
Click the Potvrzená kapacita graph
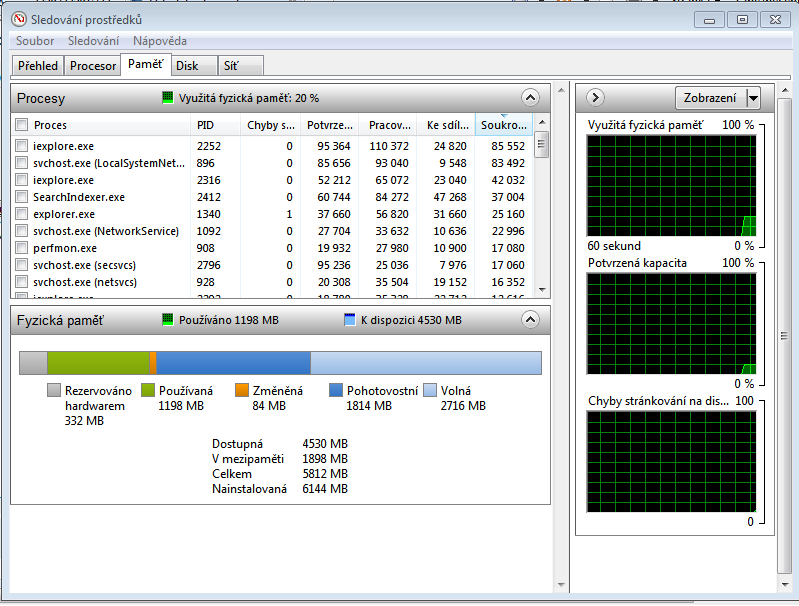point(671,324)
